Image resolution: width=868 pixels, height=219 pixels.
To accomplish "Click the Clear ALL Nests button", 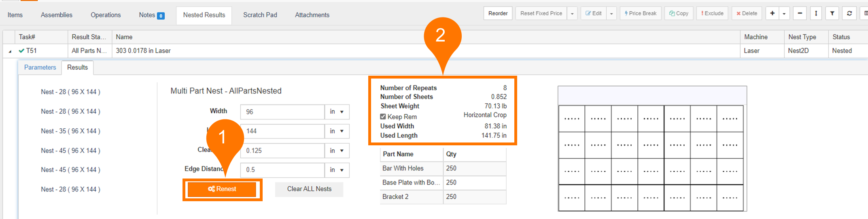I will click(x=309, y=189).
